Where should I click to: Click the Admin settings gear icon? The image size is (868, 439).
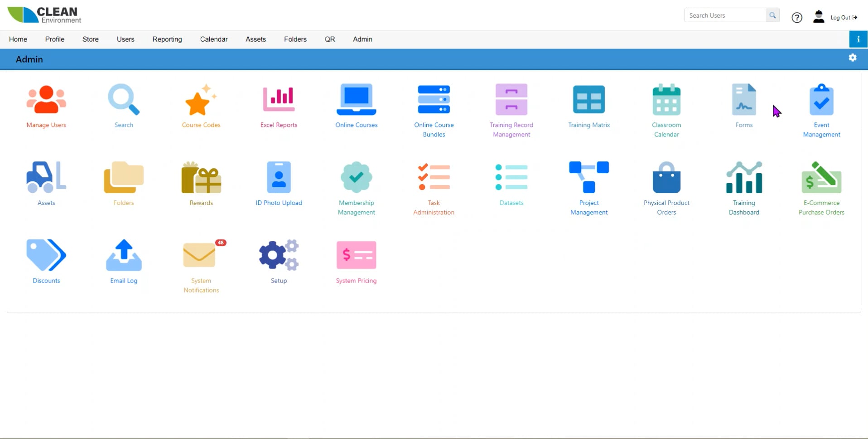(x=853, y=58)
